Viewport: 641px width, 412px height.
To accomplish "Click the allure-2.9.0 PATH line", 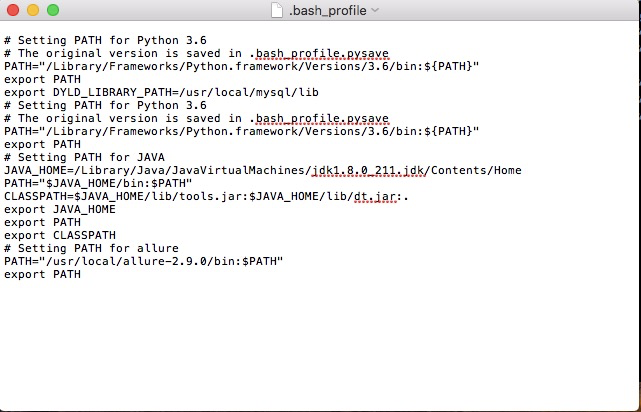I will (143, 261).
